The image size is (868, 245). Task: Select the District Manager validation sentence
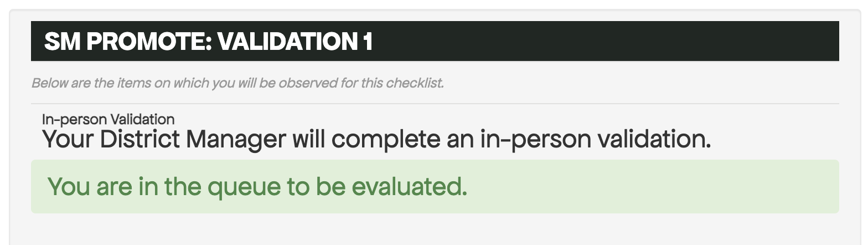click(376, 139)
